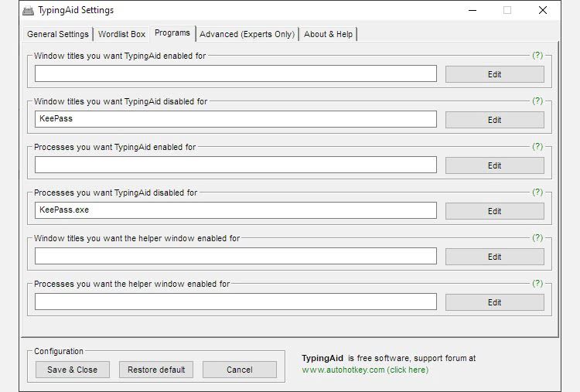The image size is (580, 392).
Task: Click the processes enabled input field
Action: point(236,165)
